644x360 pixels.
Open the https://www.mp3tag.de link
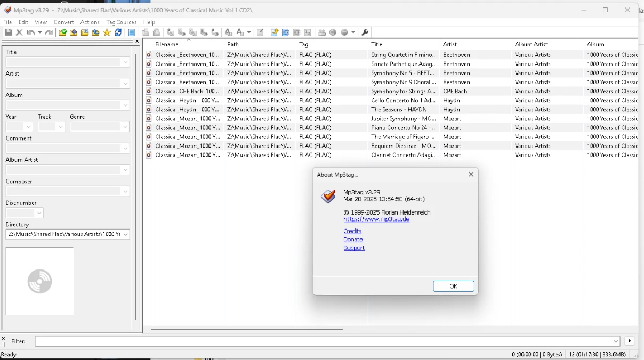[x=376, y=219]
